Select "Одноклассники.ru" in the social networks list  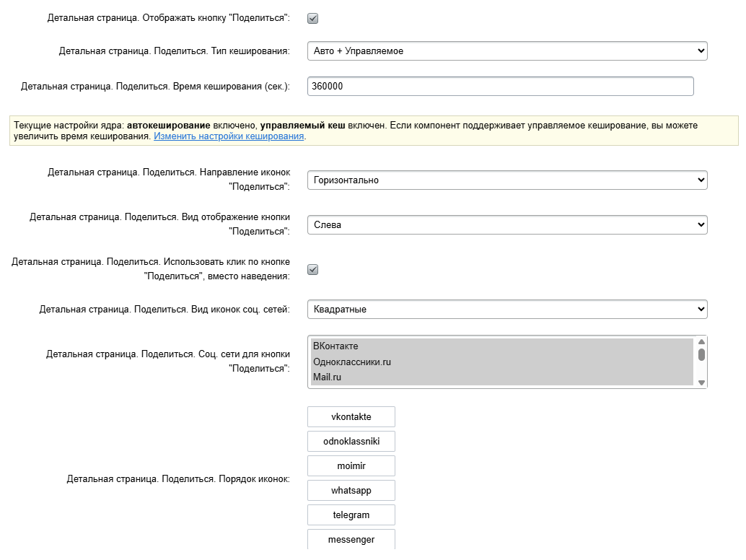coord(501,362)
